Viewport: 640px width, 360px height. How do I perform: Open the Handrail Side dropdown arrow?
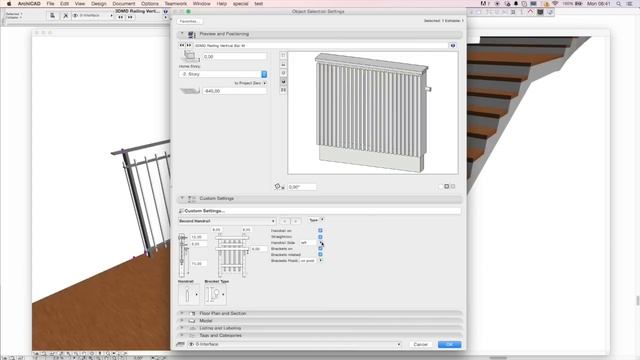(320, 242)
